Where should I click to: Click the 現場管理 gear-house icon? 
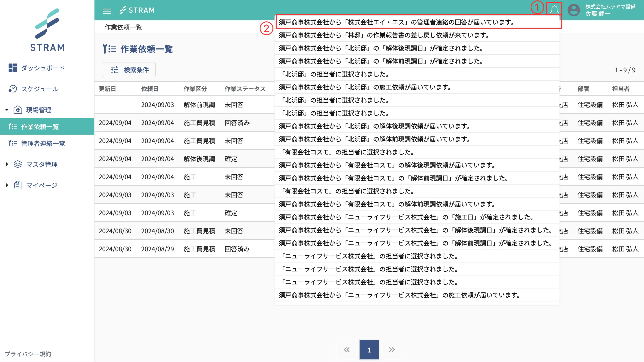[x=18, y=110]
